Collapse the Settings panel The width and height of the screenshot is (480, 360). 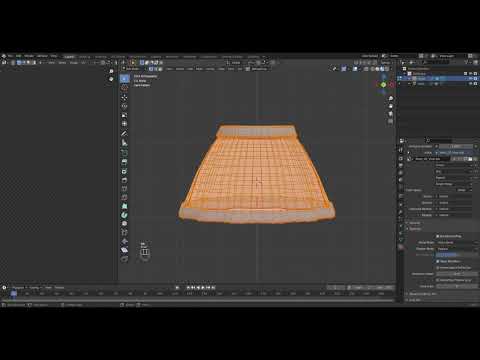tap(415, 229)
